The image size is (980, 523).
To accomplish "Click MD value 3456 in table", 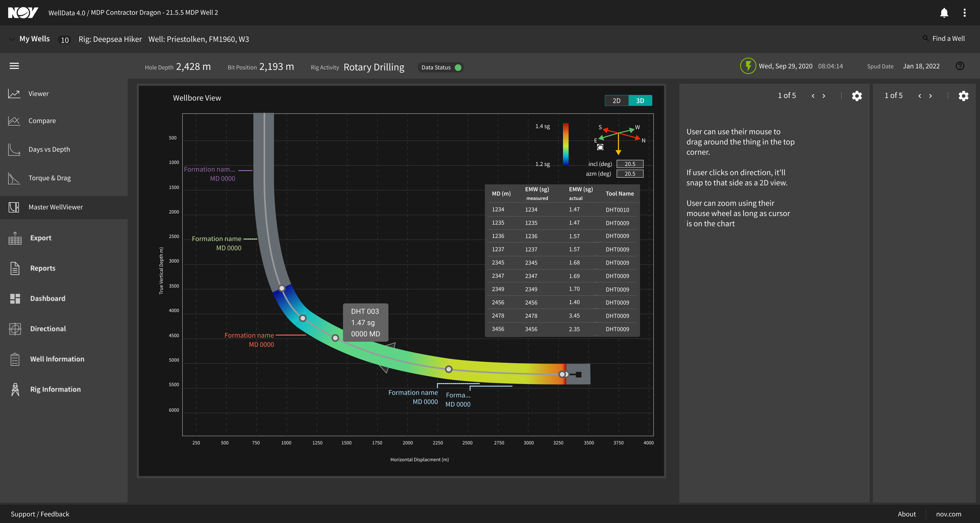I will [x=498, y=329].
